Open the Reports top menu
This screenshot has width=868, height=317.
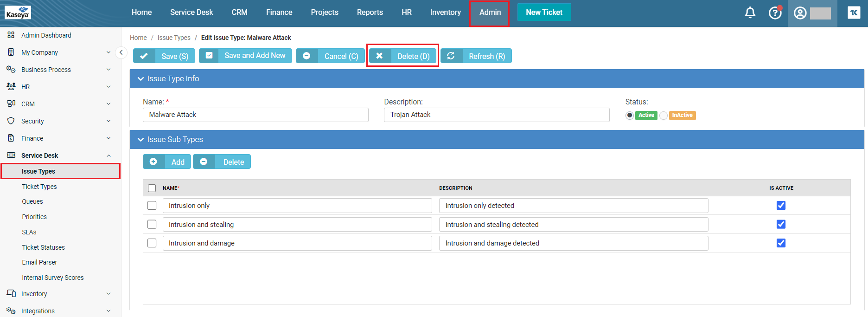coord(370,13)
